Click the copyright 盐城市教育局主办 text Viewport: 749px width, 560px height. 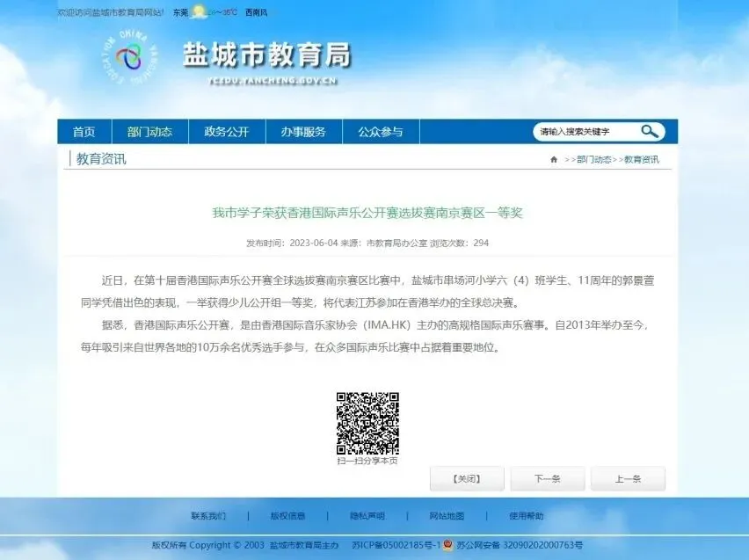click(x=304, y=545)
